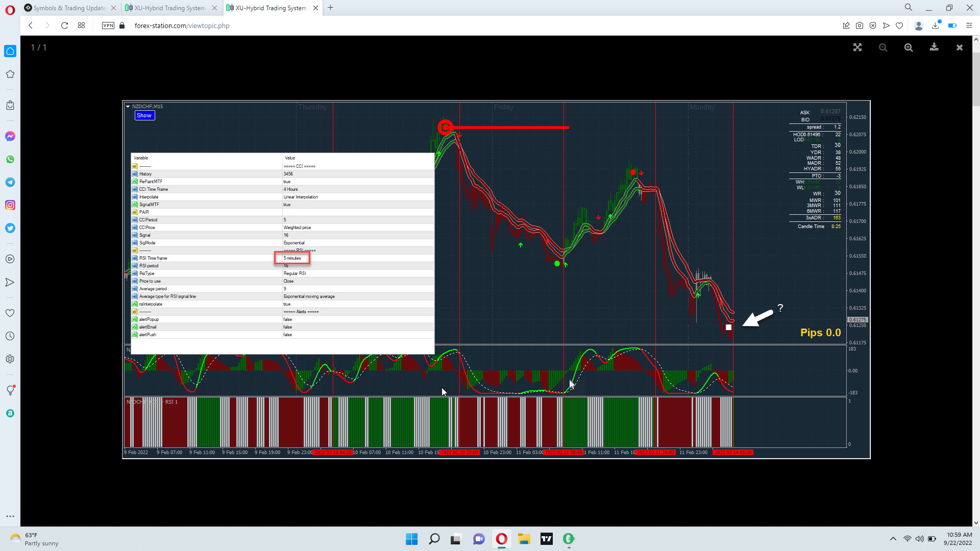Zoom out the image viewer
Image resolution: width=980 pixels, height=551 pixels.
click(x=883, y=47)
